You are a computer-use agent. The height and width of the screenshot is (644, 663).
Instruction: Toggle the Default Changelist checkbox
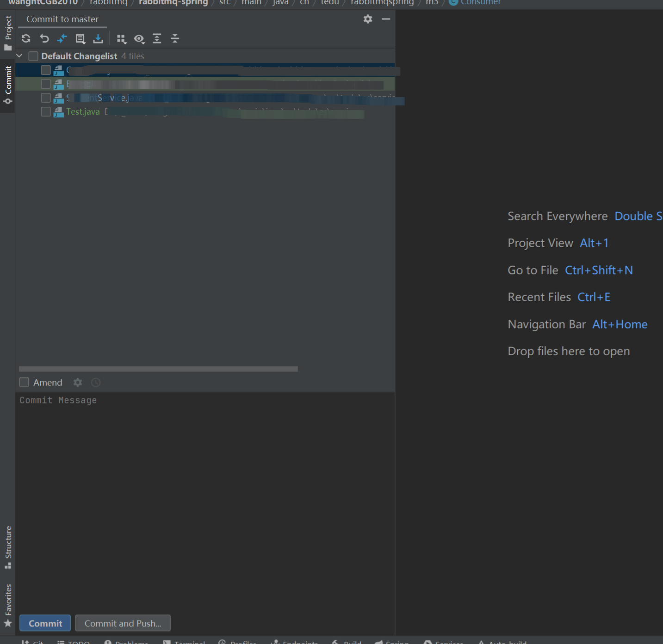[x=33, y=56]
